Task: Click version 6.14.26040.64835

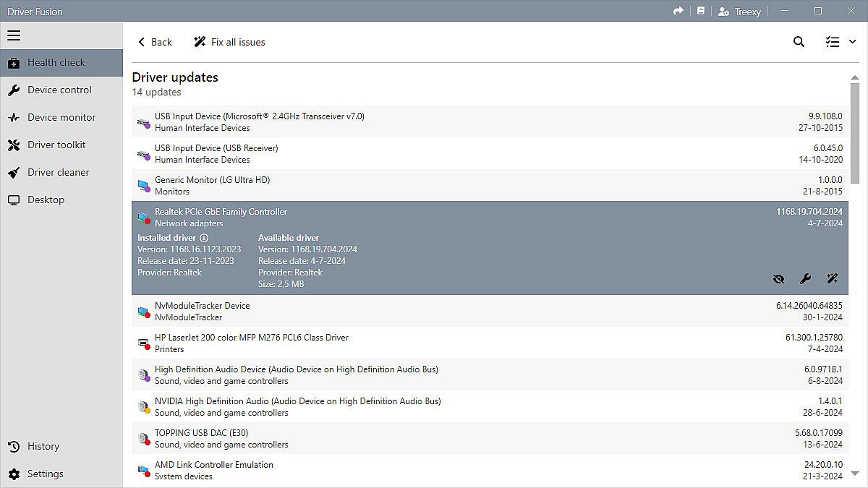Action: [809, 306]
